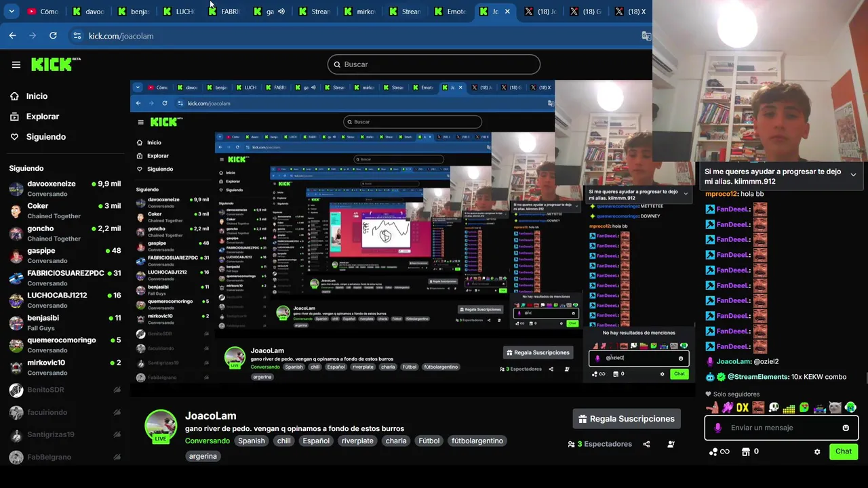
Task: Click share icon next to Espectadores
Action: (x=646, y=445)
